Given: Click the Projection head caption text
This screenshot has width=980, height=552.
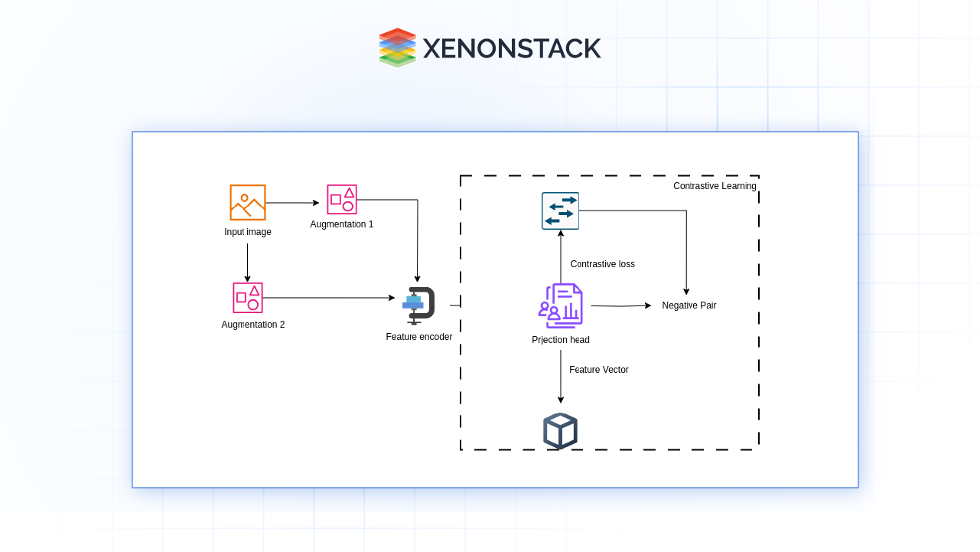Looking at the screenshot, I should point(561,340).
